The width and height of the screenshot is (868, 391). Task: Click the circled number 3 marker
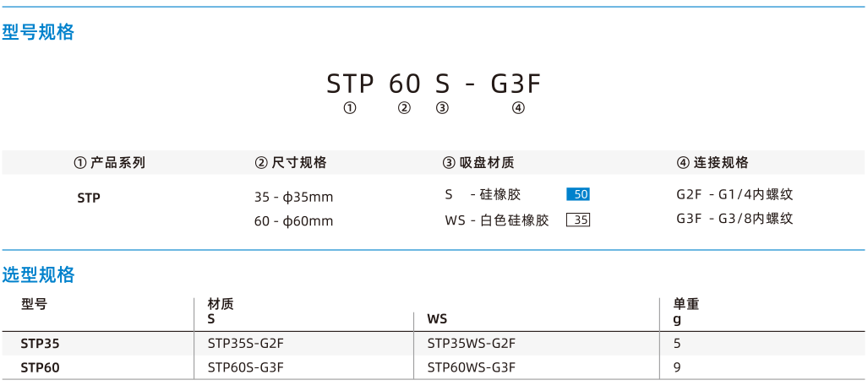point(442,108)
